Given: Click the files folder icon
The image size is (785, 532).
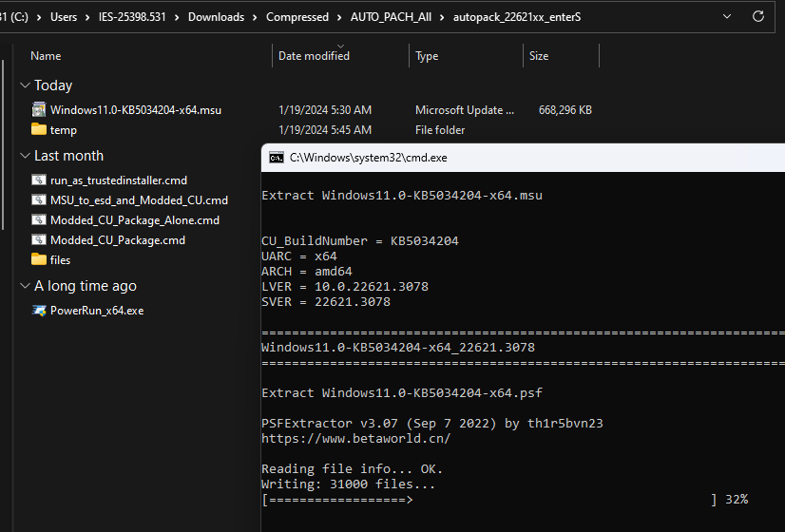Looking at the screenshot, I should click(x=39, y=259).
